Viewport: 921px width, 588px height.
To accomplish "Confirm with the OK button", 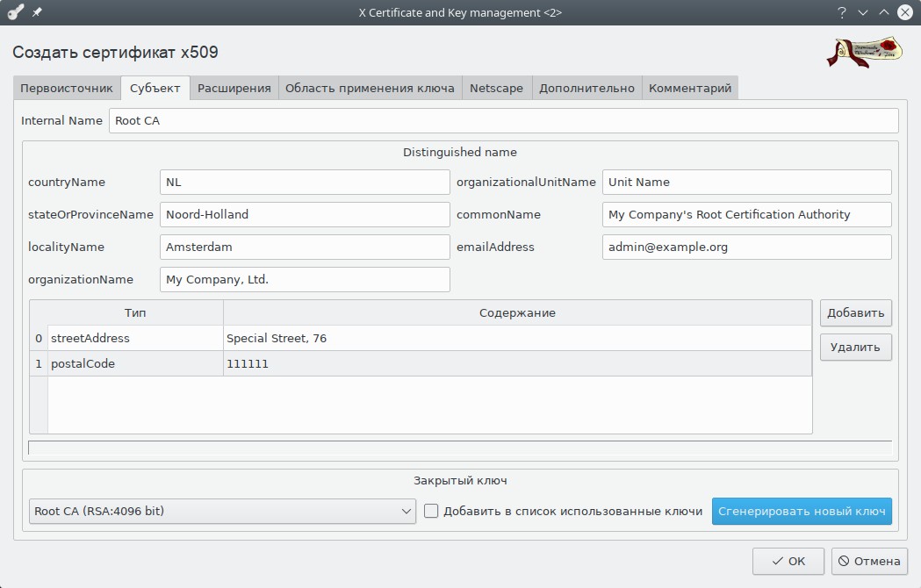I will (x=788, y=562).
